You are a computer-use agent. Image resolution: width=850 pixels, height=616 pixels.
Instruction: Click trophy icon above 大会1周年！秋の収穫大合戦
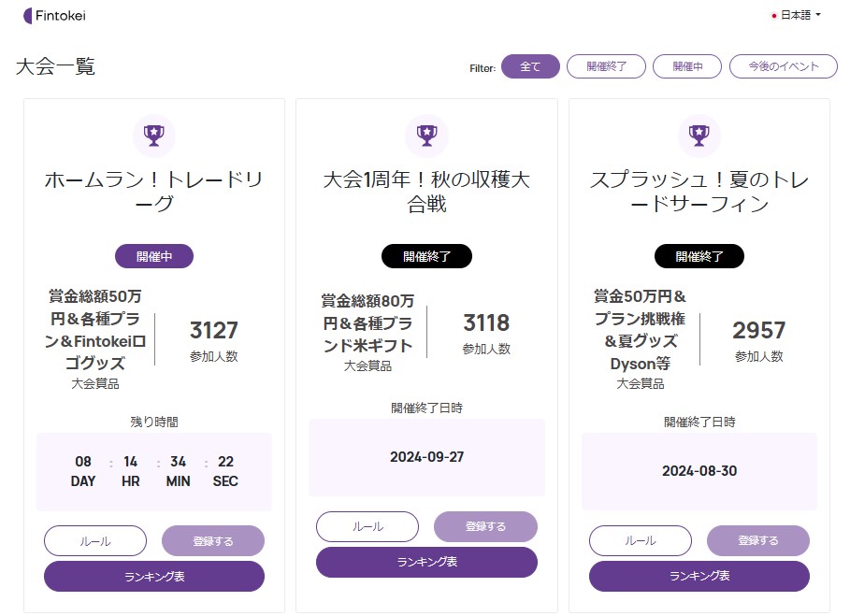(426, 136)
